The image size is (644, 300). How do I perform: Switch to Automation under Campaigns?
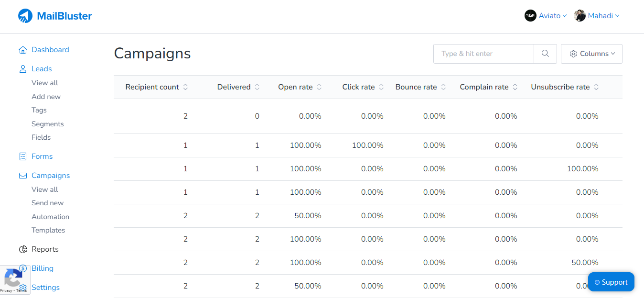click(x=50, y=216)
